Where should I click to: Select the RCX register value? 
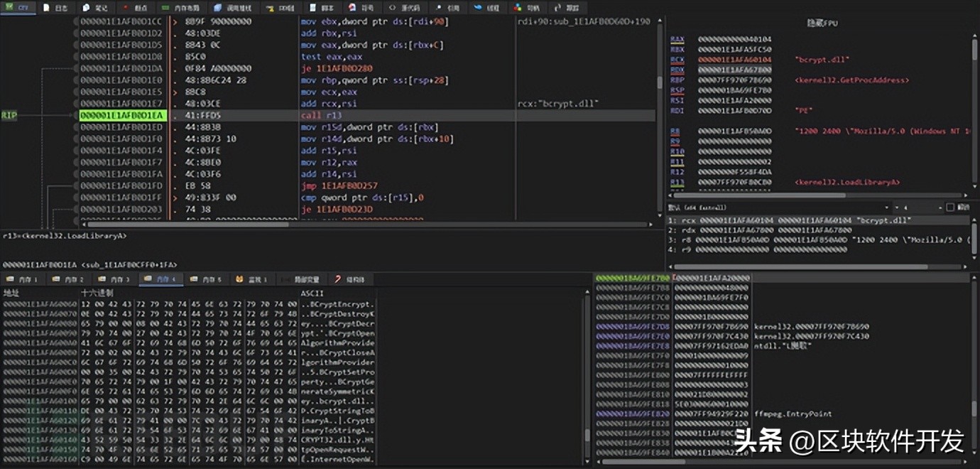point(734,60)
